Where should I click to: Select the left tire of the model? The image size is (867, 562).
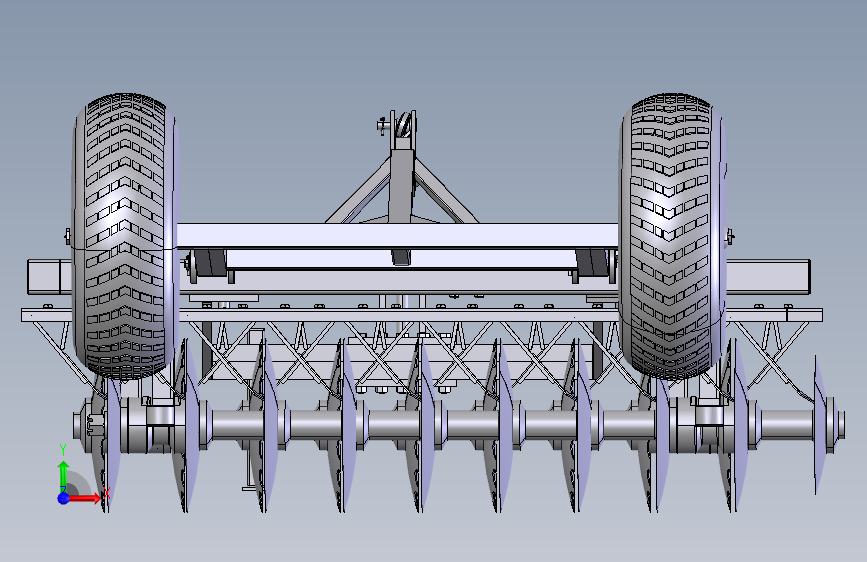click(126, 236)
